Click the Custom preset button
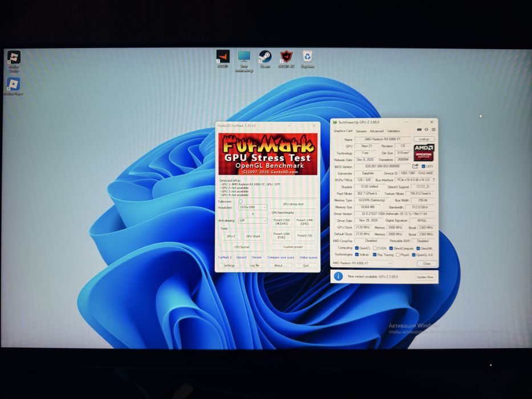The height and width of the screenshot is (399, 532). click(x=293, y=247)
